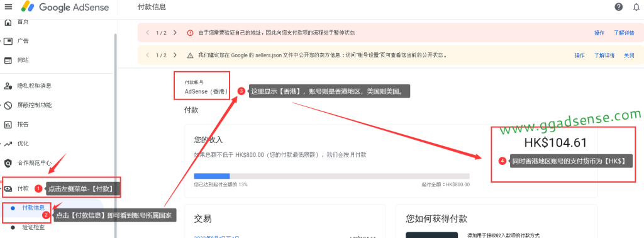Click 操作 in the sellers.json alert
The image size is (644, 238).
[579, 55]
